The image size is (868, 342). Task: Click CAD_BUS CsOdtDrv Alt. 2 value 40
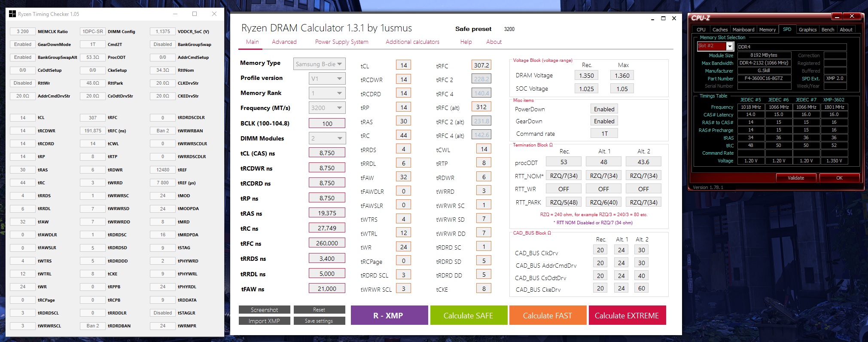[x=641, y=276]
